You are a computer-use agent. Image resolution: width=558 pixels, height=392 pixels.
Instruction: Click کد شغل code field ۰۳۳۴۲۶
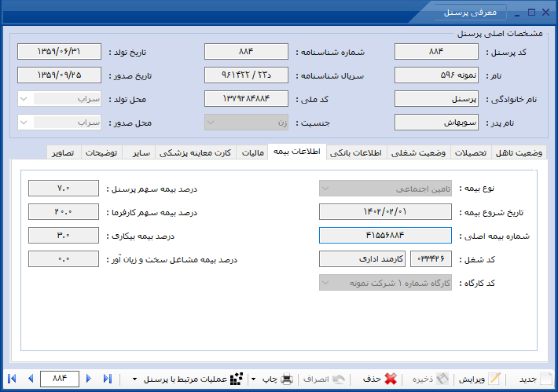[431, 259]
